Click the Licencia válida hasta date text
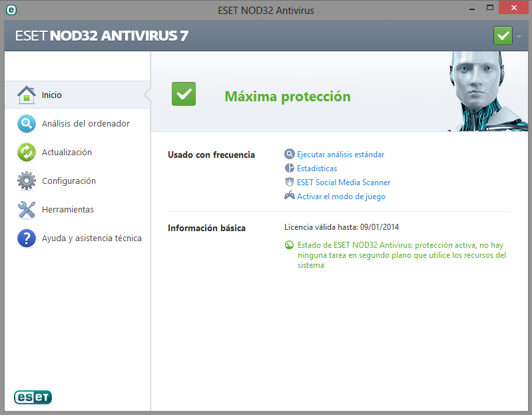Image resolution: width=532 pixels, height=415 pixels. [342, 227]
